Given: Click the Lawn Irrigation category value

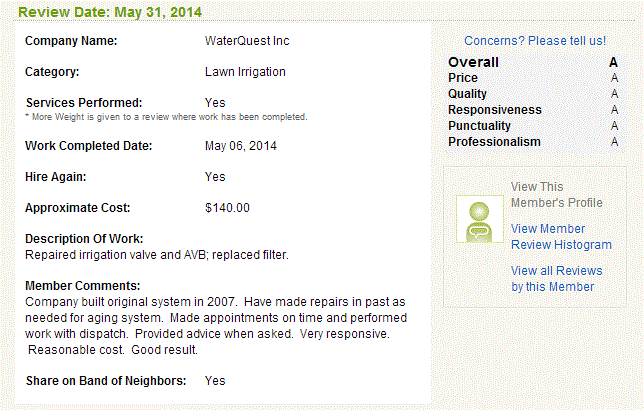Looking at the screenshot, I should click(x=245, y=72).
